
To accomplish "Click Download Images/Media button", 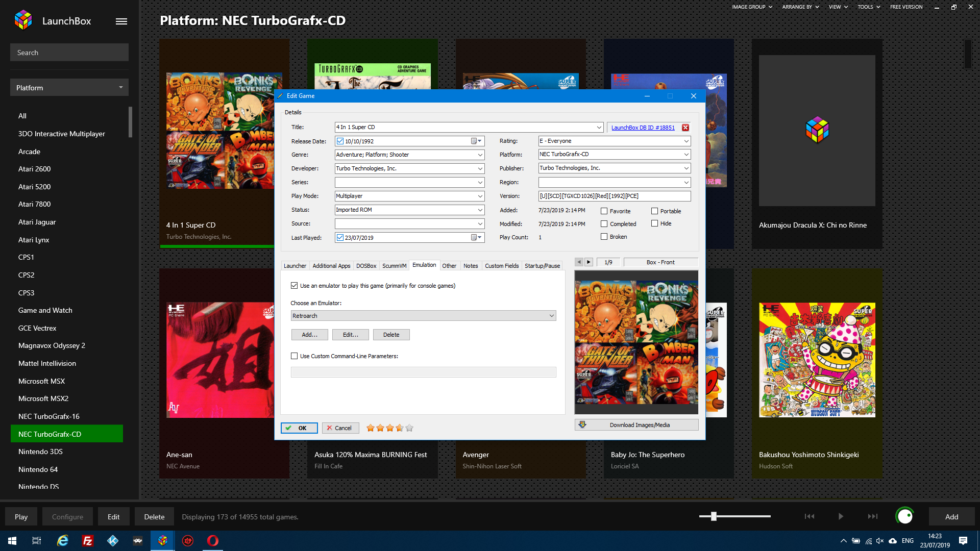I will tap(636, 425).
